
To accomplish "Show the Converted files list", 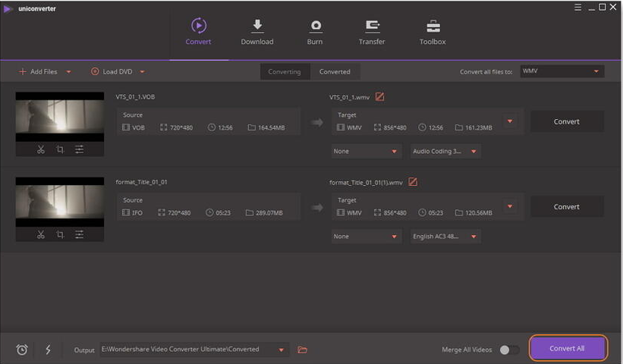I will point(335,72).
